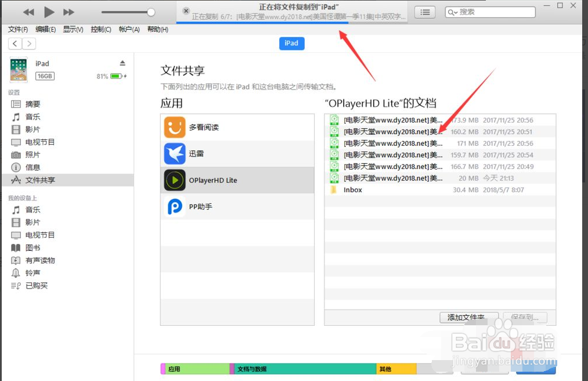Click the 其他 storage segment

pos(396,369)
